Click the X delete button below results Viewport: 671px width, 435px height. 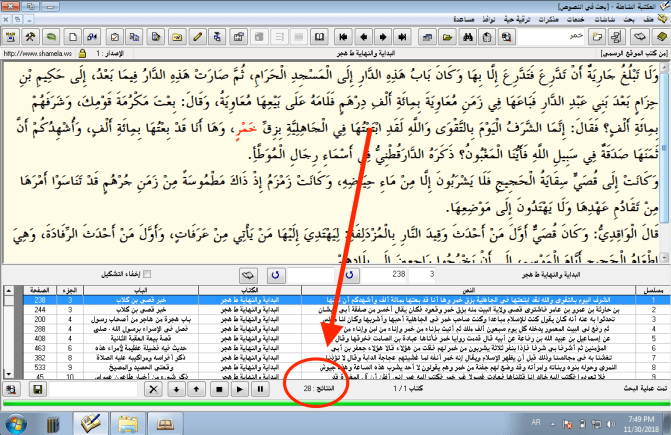pos(154,389)
